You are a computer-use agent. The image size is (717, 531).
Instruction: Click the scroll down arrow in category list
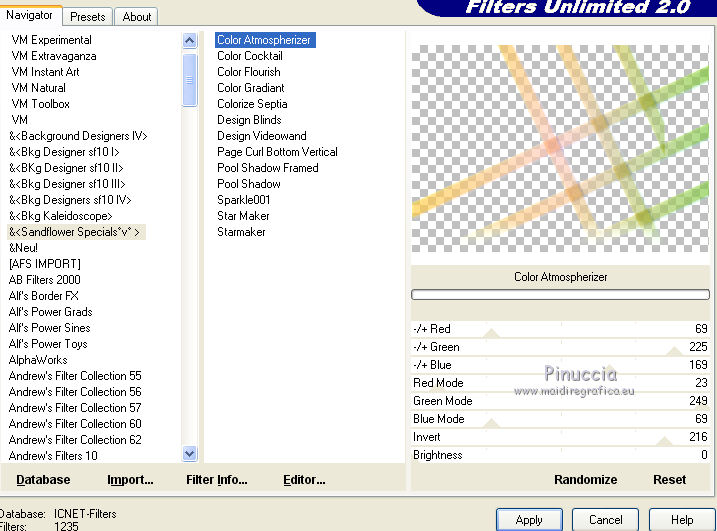[189, 453]
